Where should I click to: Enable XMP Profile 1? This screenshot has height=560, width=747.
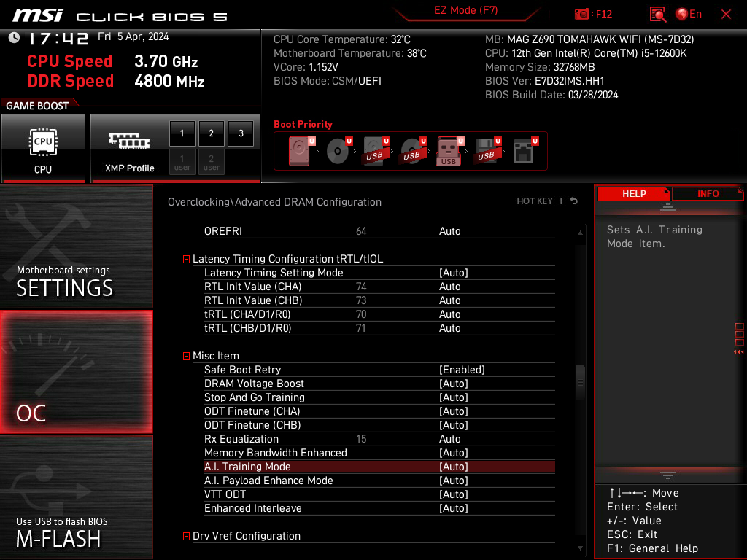[x=182, y=133]
